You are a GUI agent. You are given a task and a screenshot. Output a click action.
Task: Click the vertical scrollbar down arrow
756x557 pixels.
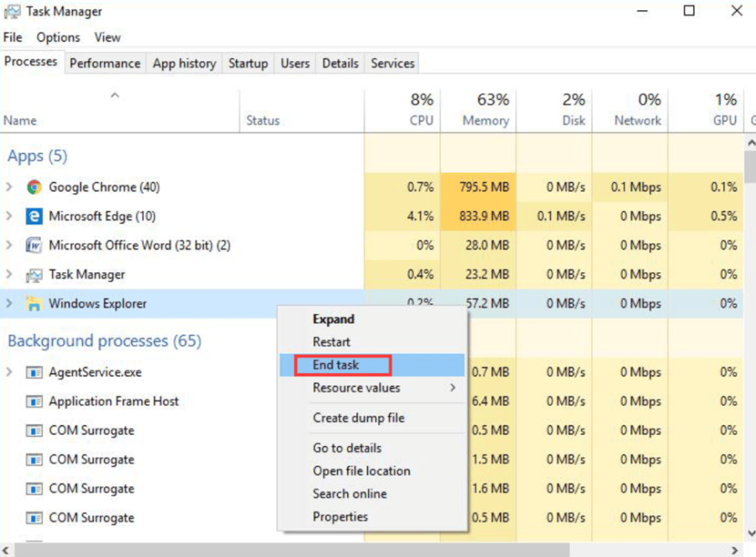(751, 533)
